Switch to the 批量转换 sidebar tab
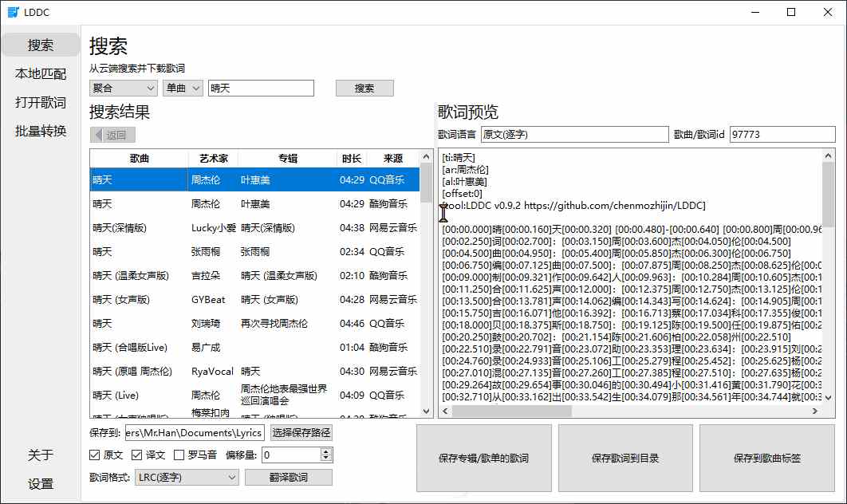This screenshot has width=847, height=504. pyautogui.click(x=40, y=131)
